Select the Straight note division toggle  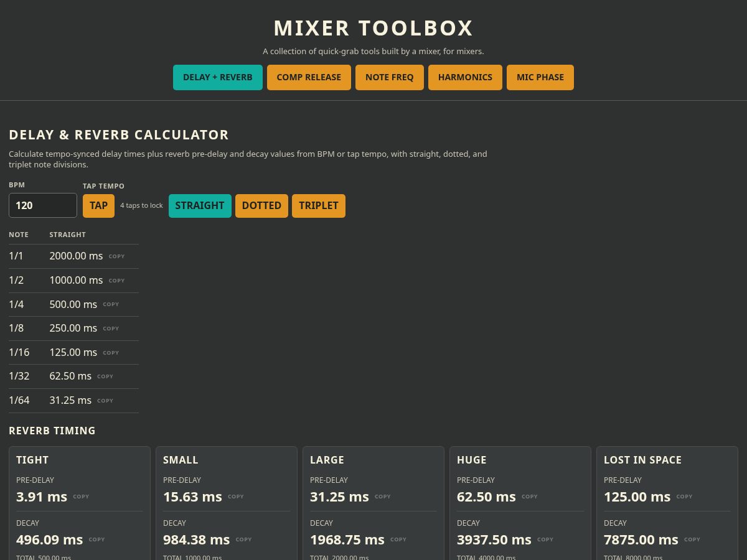[x=200, y=205]
